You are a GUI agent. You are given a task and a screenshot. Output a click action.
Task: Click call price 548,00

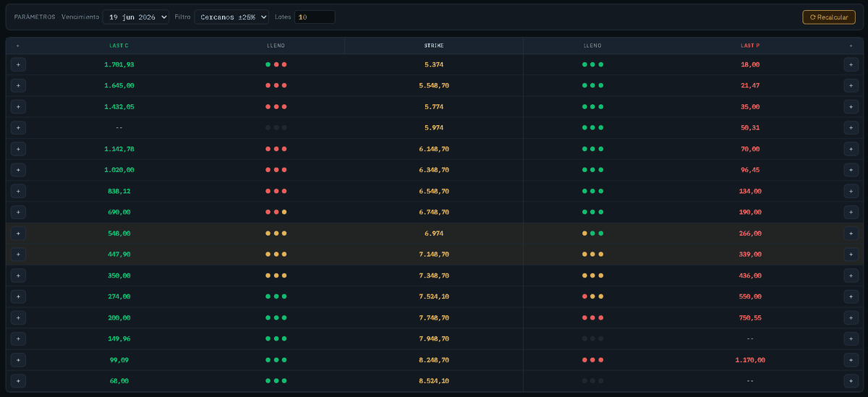tap(119, 234)
